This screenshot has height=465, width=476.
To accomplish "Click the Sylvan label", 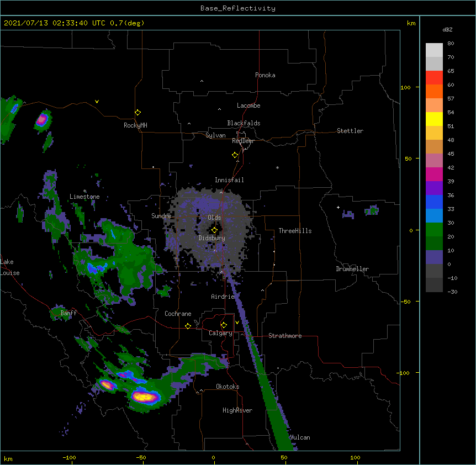I will (215, 135).
